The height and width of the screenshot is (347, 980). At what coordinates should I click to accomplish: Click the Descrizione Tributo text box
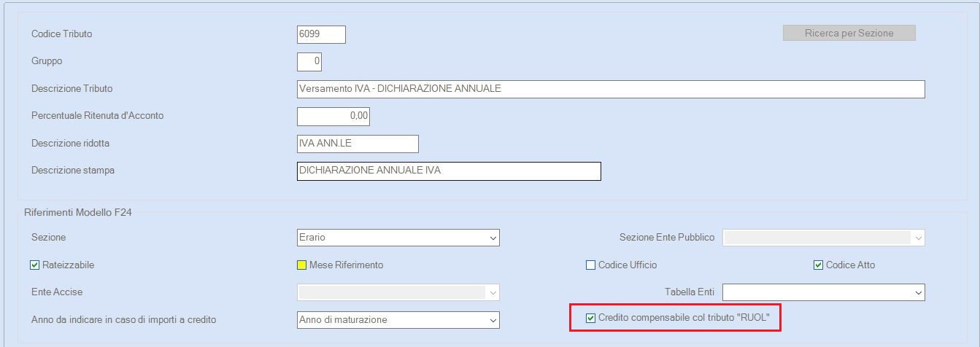point(610,89)
